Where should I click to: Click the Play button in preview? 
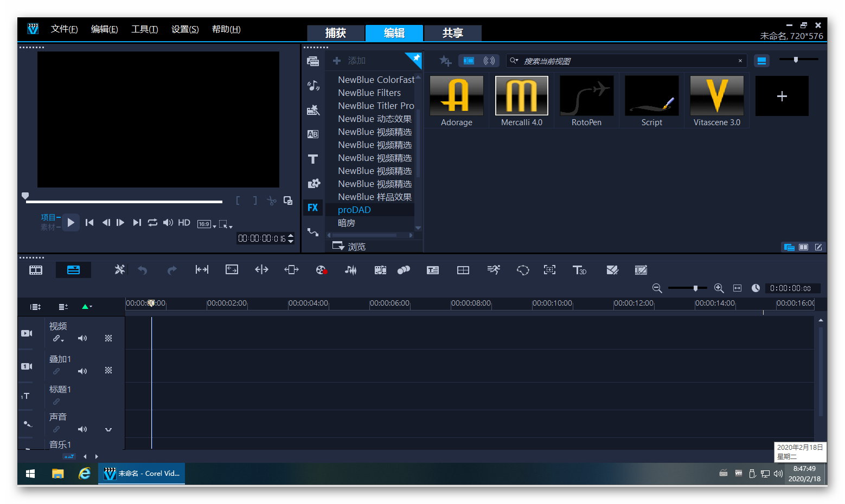tap(71, 223)
